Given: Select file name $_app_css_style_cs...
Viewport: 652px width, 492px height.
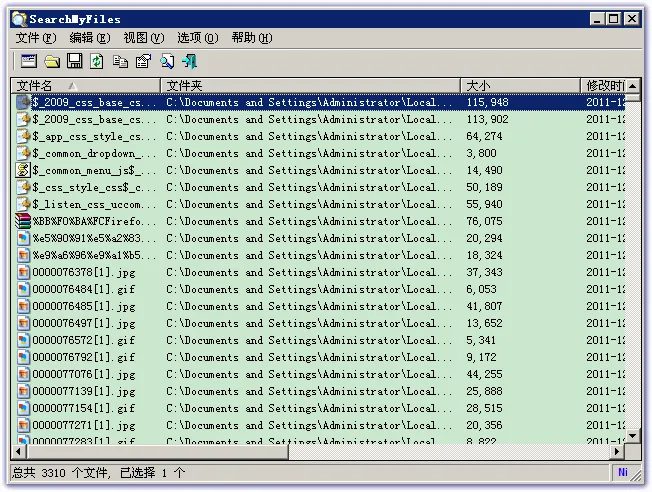Looking at the screenshot, I should (x=94, y=136).
